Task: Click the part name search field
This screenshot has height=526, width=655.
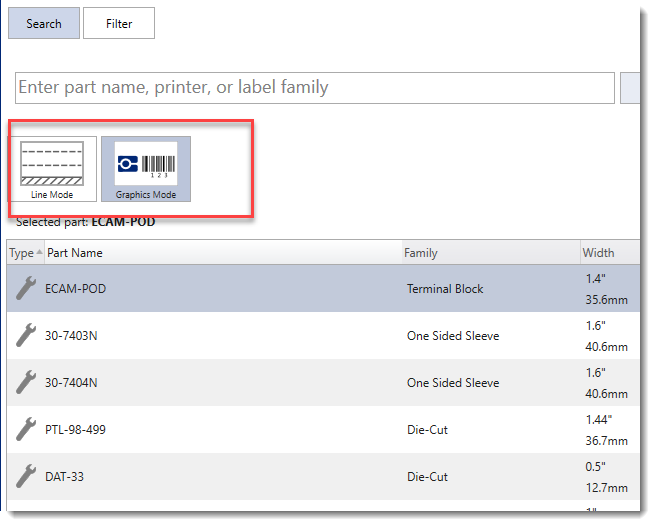Action: pos(314,88)
